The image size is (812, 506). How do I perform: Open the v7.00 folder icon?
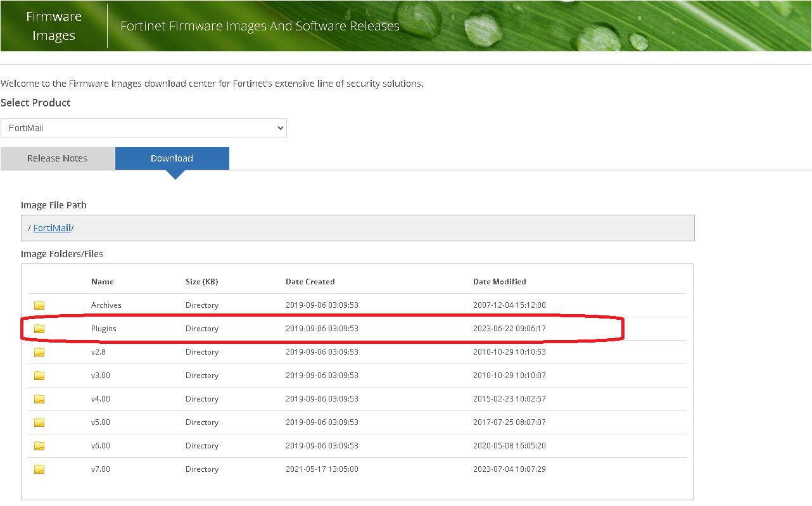[39, 469]
